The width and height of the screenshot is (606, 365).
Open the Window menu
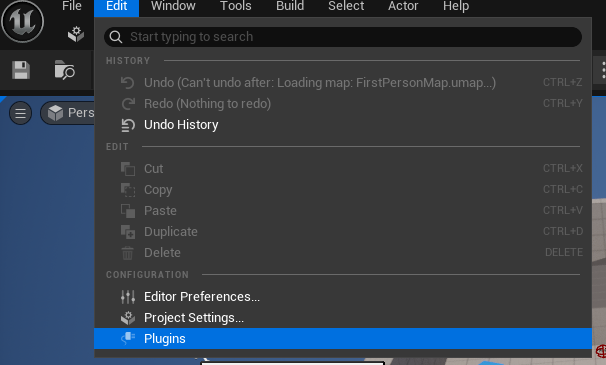click(173, 6)
